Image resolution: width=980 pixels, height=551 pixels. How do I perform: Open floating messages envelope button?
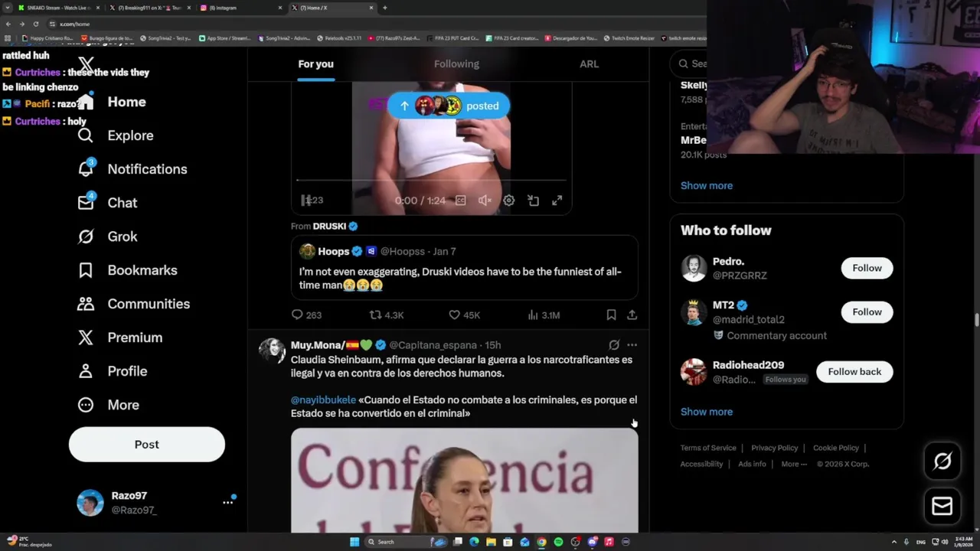(942, 506)
